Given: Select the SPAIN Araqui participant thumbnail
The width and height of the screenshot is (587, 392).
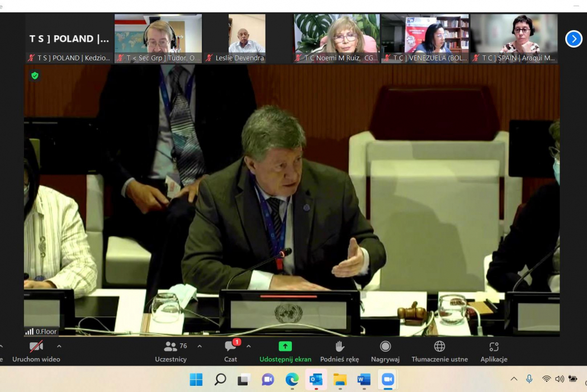Looking at the screenshot, I should (514, 38).
